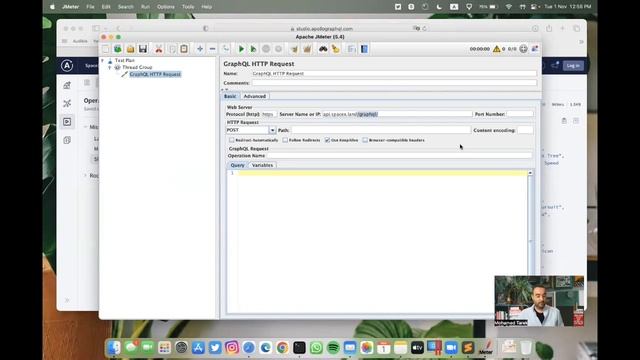
Task: Click the Reset Search icon
Action: (336, 49)
